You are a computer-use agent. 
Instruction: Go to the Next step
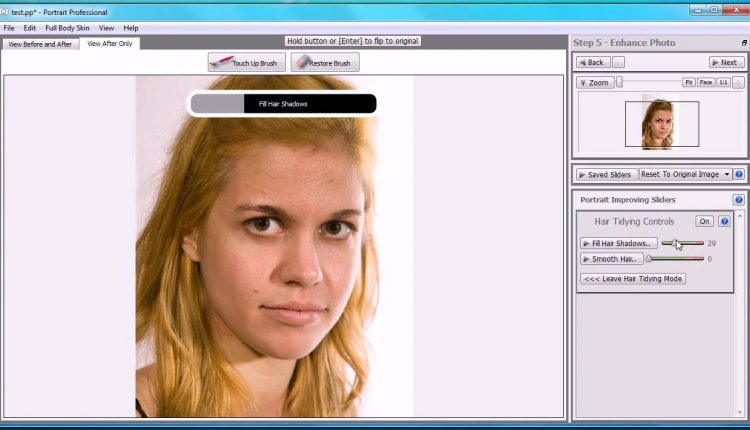726,63
